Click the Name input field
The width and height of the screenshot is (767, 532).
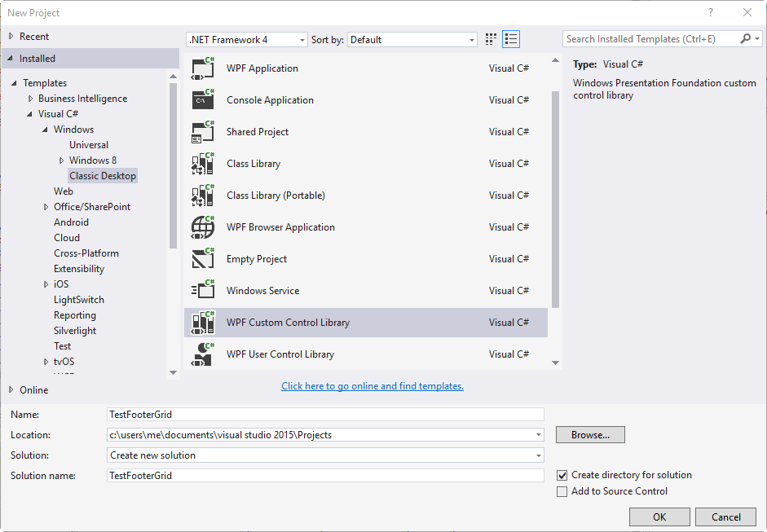[x=326, y=414]
